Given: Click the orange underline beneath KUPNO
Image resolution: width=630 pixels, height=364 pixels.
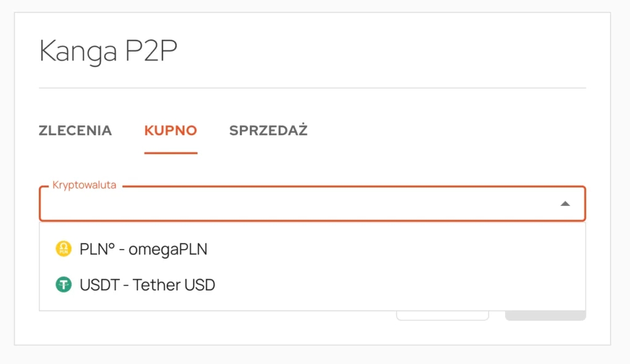Looking at the screenshot, I should [x=171, y=152].
